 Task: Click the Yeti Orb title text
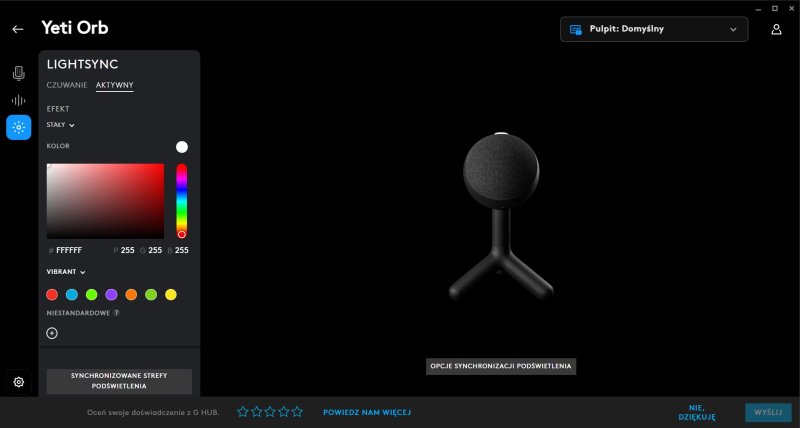point(75,28)
